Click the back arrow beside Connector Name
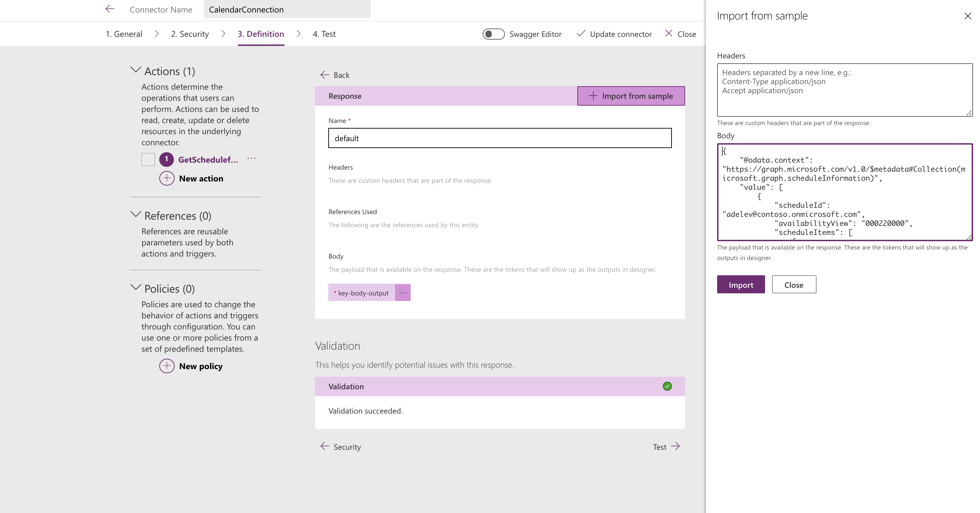980x513 pixels. tap(110, 9)
